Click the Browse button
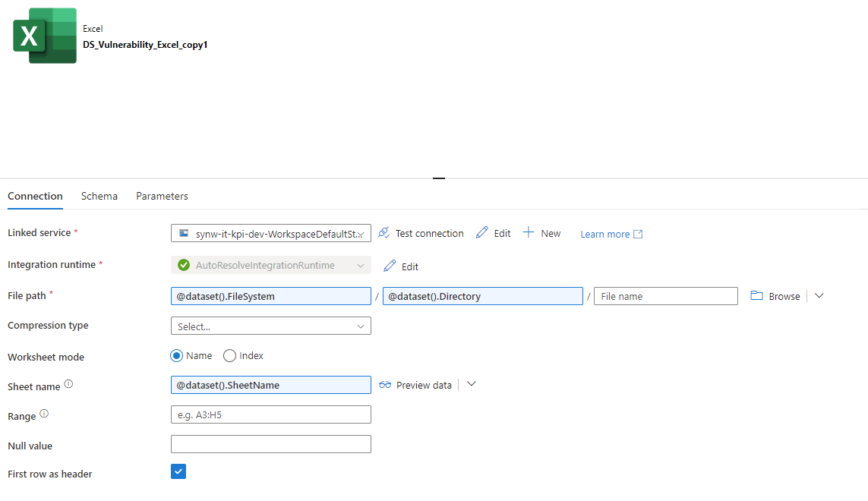 pyautogui.click(x=775, y=296)
